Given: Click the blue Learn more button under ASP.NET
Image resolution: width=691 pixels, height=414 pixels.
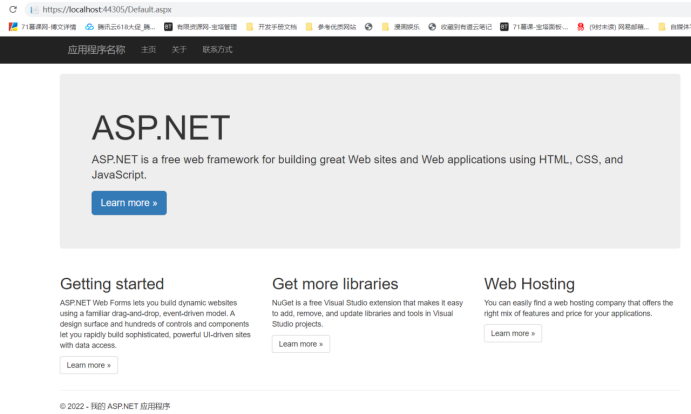Looking at the screenshot, I should click(x=129, y=203).
